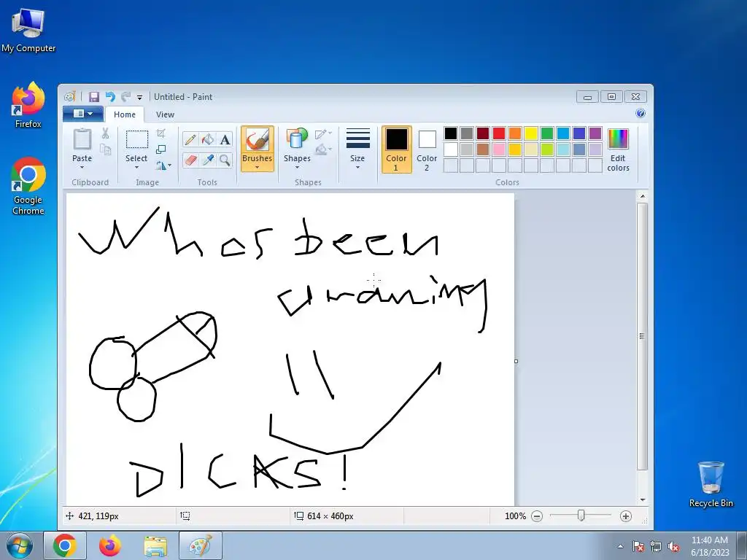Pick the orange color swatch
747x560 pixels.
pos(515,133)
